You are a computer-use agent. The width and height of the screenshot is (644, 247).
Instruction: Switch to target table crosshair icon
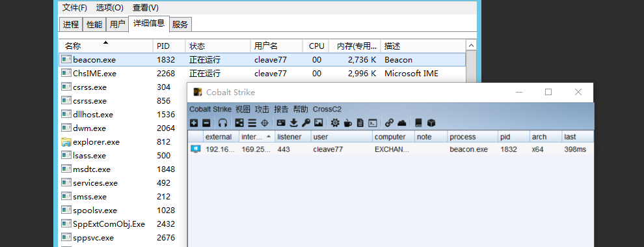pyautogui.click(x=265, y=123)
